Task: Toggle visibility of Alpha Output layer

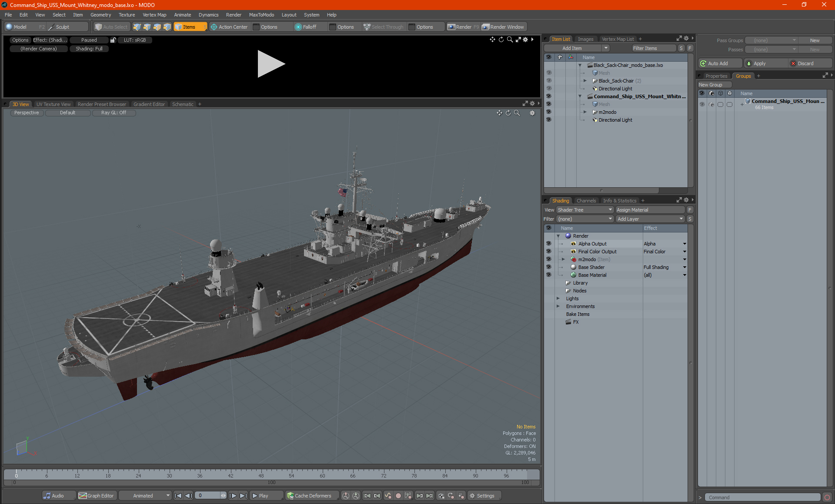Action: click(x=548, y=244)
